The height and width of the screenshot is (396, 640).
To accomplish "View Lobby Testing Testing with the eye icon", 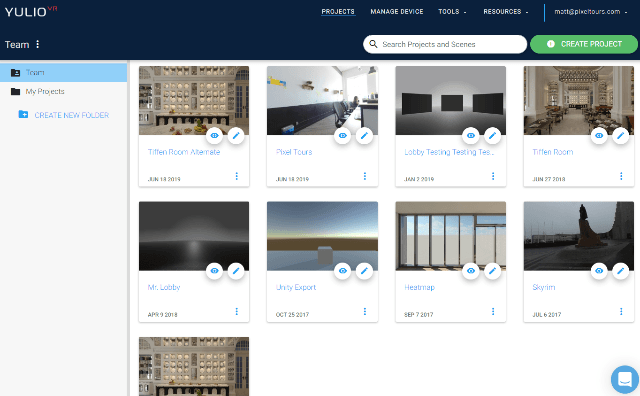I will tap(471, 136).
